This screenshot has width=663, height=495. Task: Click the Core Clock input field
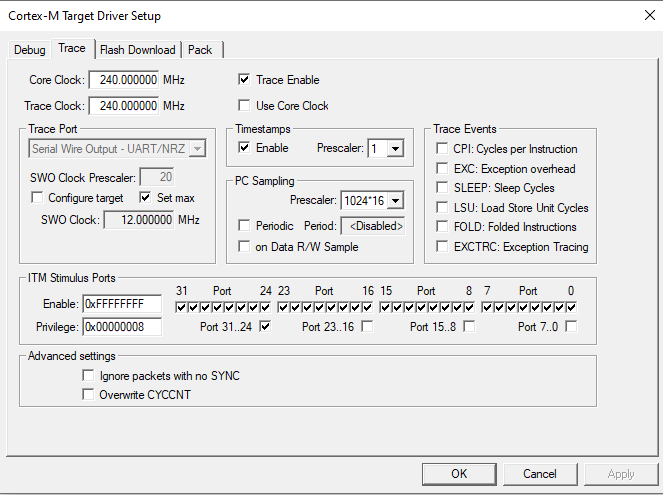(x=124, y=80)
